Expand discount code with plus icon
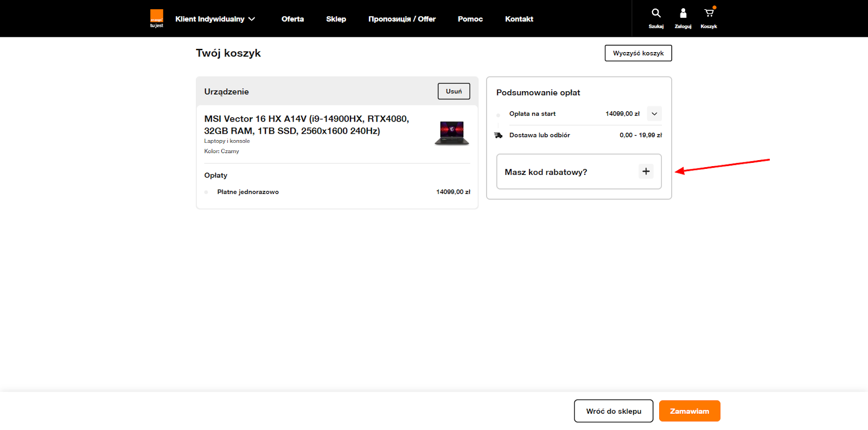Viewport: 868px width, 430px height. click(646, 172)
